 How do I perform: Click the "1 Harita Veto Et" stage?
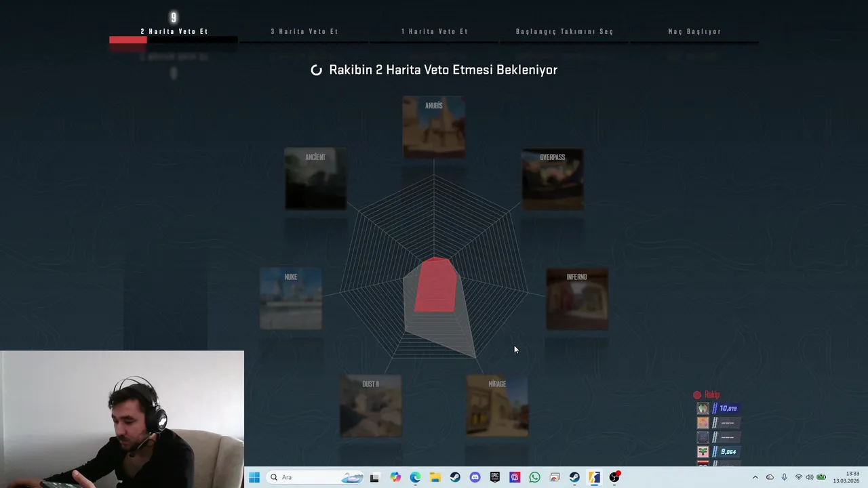coord(435,31)
